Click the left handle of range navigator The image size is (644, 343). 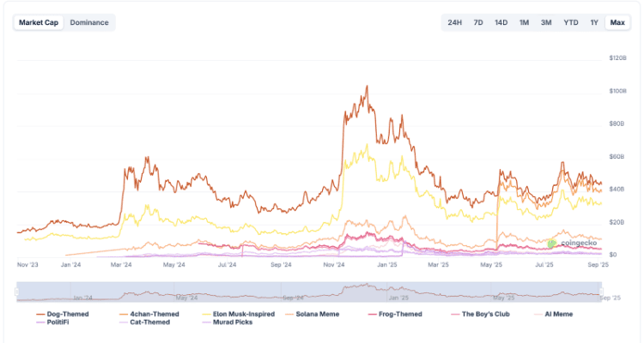coord(17,292)
